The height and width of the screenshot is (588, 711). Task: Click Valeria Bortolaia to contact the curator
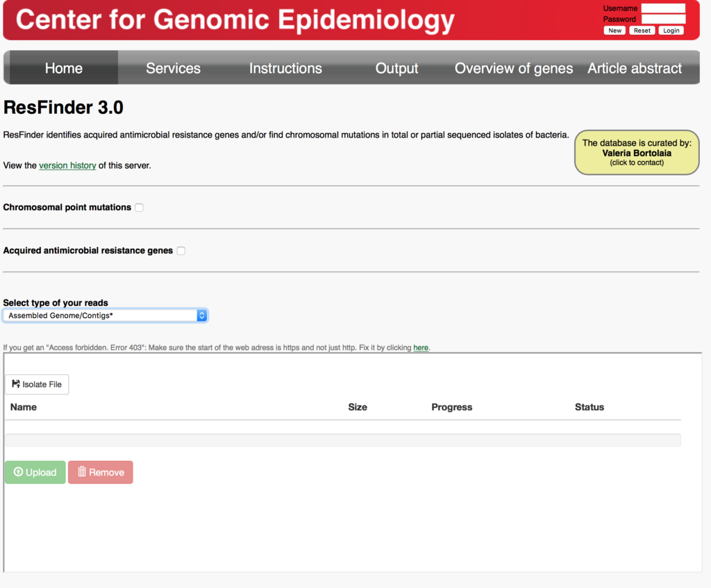point(636,153)
